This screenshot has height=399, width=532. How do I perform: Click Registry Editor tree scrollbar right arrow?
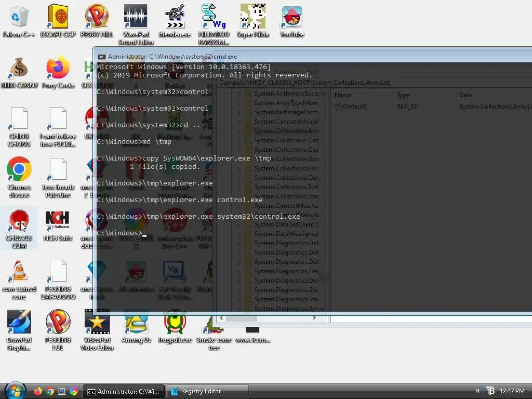(314, 318)
